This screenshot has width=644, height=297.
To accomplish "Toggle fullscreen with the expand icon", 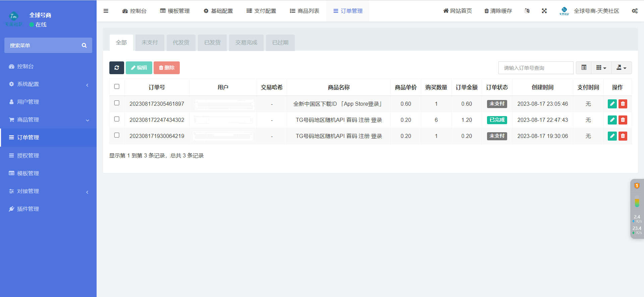I will [544, 11].
